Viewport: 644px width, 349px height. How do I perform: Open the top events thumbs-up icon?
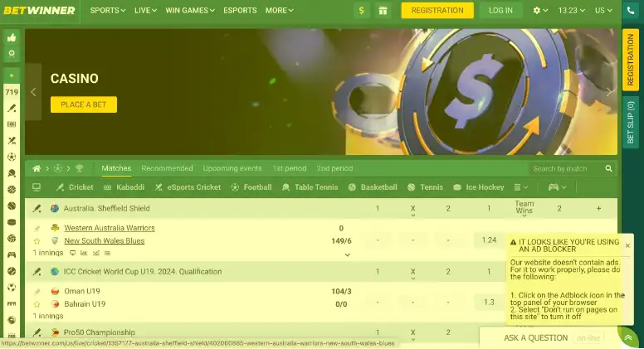[x=12, y=38]
